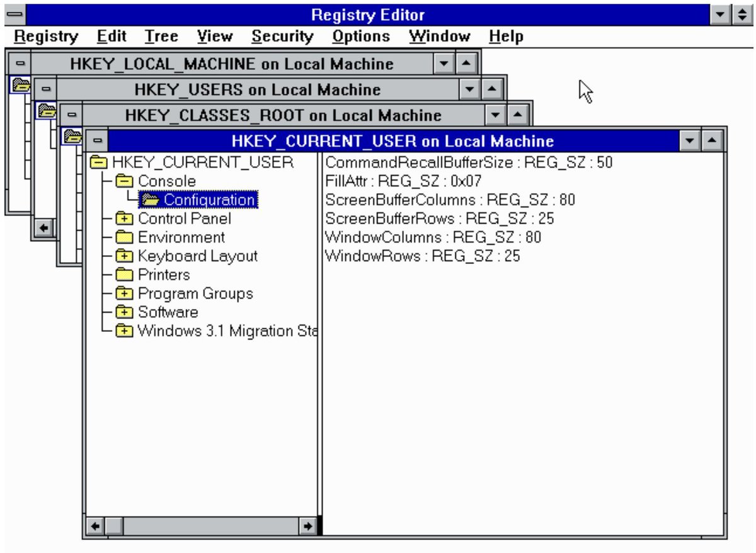Click the Printers folder icon
The width and height of the screenshot is (756, 553).
[x=125, y=275]
